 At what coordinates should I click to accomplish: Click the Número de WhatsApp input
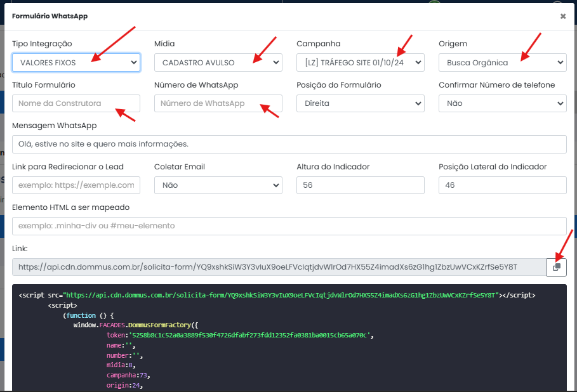pos(218,103)
